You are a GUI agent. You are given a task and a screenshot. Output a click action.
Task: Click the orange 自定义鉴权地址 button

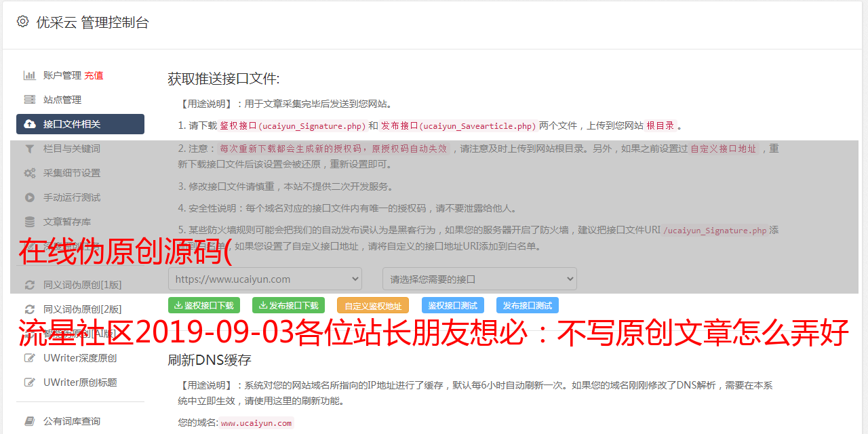pyautogui.click(x=372, y=305)
